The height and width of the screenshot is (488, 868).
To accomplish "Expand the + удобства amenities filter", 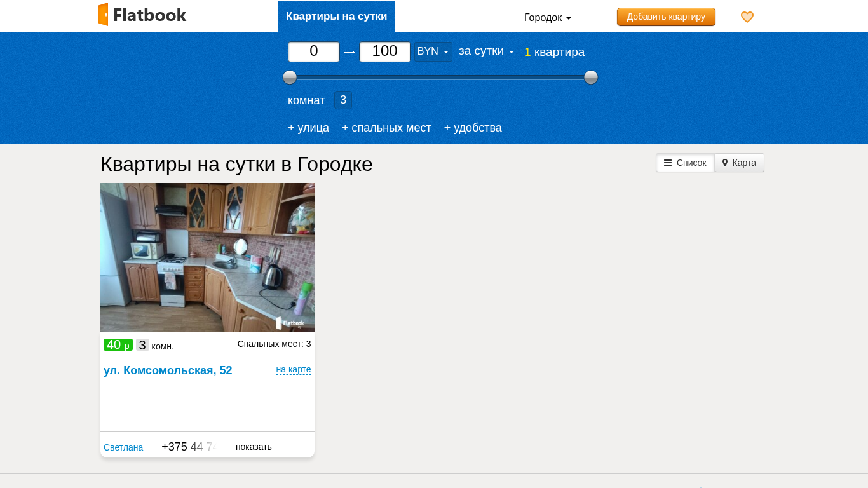I will click(x=473, y=128).
